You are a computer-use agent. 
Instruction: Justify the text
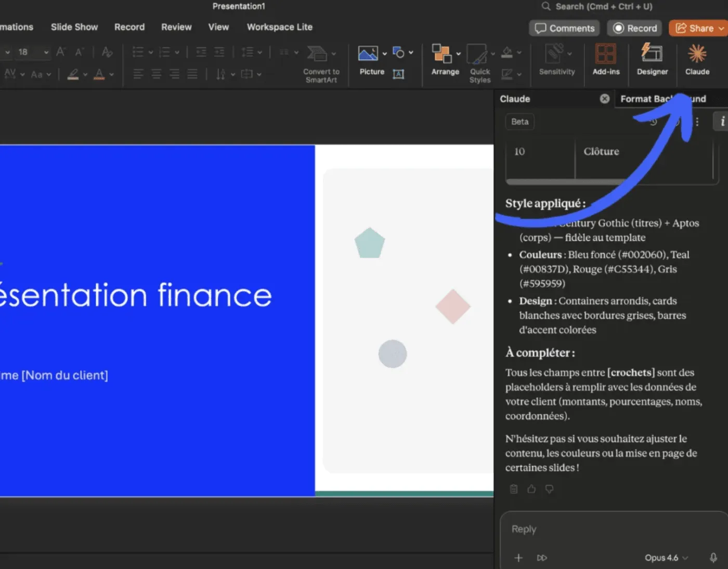click(x=192, y=74)
